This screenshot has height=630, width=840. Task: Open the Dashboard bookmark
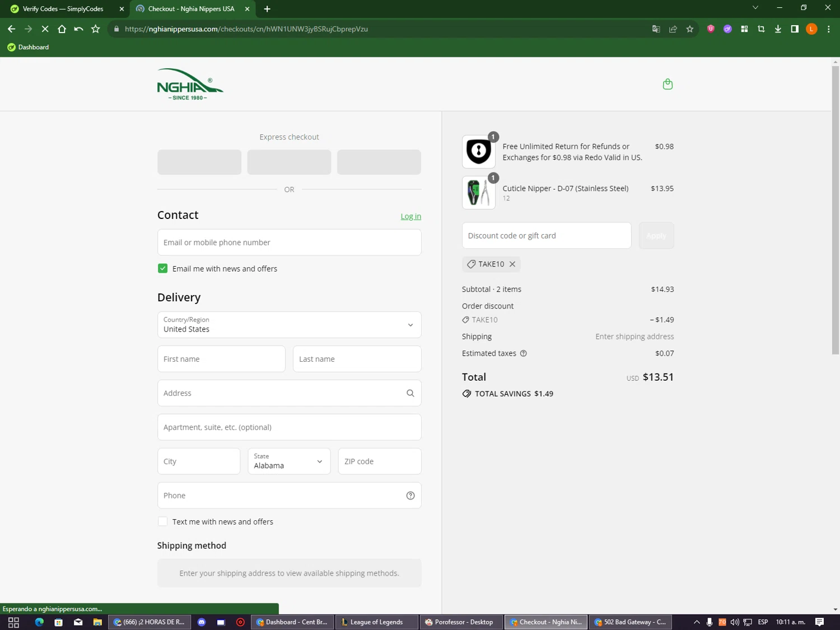(28, 47)
